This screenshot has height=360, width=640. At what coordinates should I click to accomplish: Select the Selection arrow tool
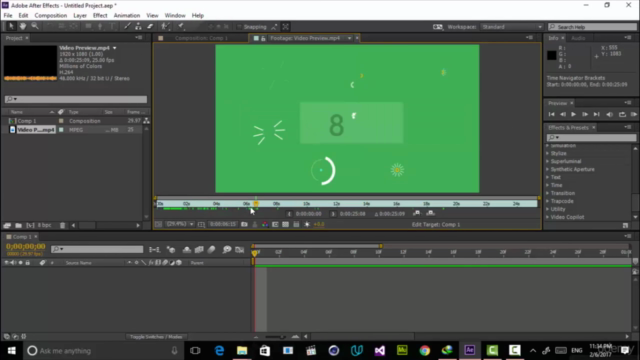click(x=11, y=27)
